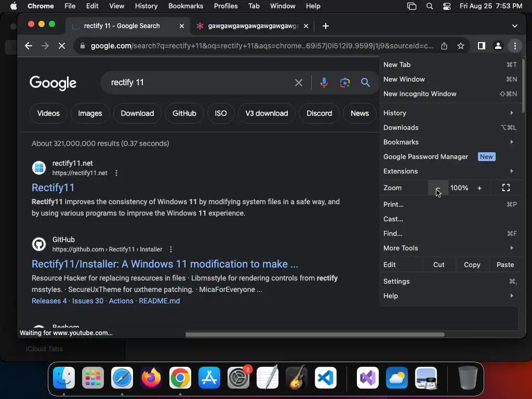Image resolution: width=532 pixels, height=399 pixels.
Task: Increase zoom with plus button
Action: pos(480,188)
